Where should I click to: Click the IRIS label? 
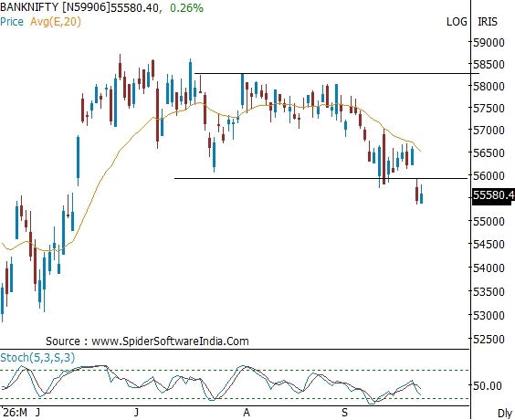click(x=488, y=22)
